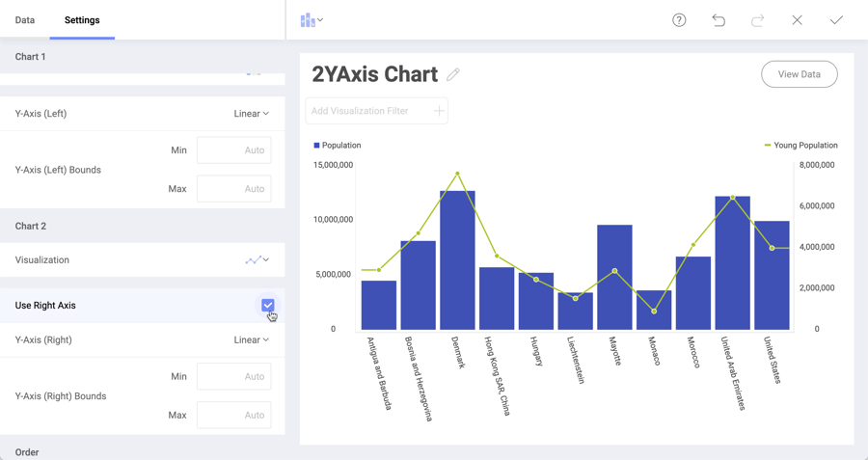Open Y-Axis (Left) Linear dropdown
The image size is (868, 460).
(251, 114)
